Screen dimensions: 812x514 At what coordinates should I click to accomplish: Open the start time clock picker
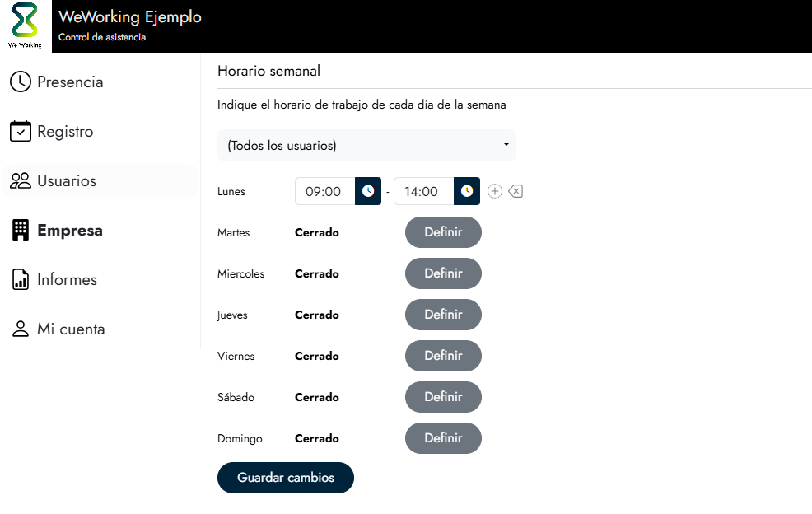pos(368,191)
